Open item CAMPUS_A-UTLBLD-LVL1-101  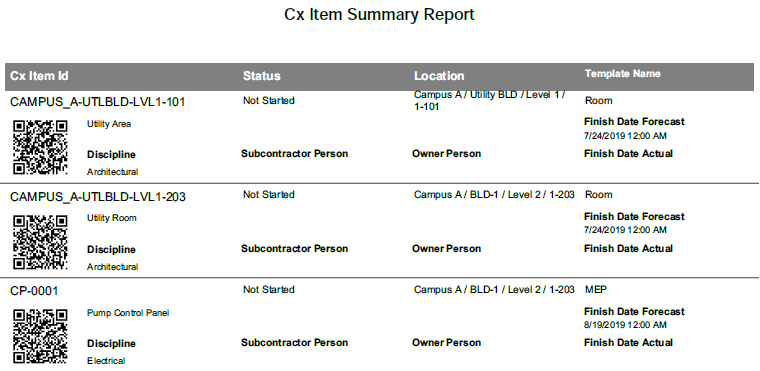pos(97,102)
